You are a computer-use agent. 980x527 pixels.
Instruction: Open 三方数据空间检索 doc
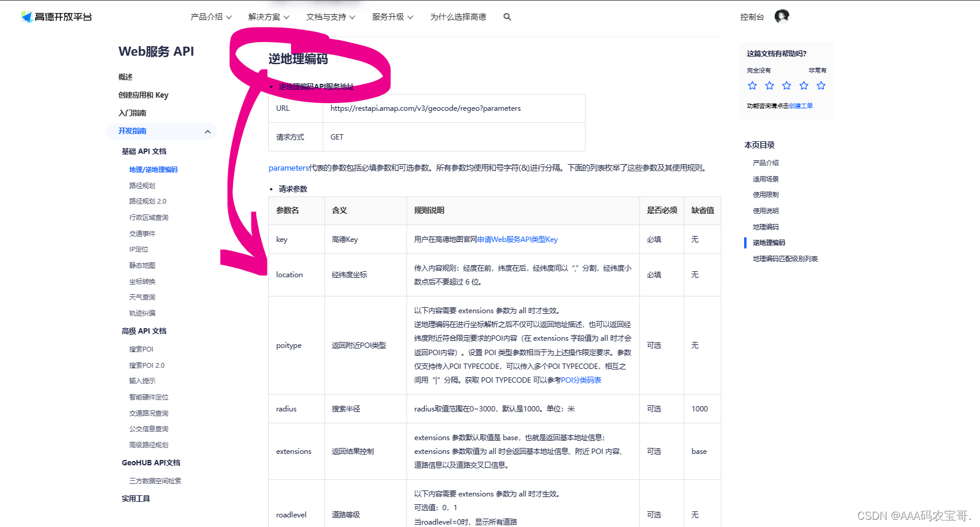click(x=155, y=481)
